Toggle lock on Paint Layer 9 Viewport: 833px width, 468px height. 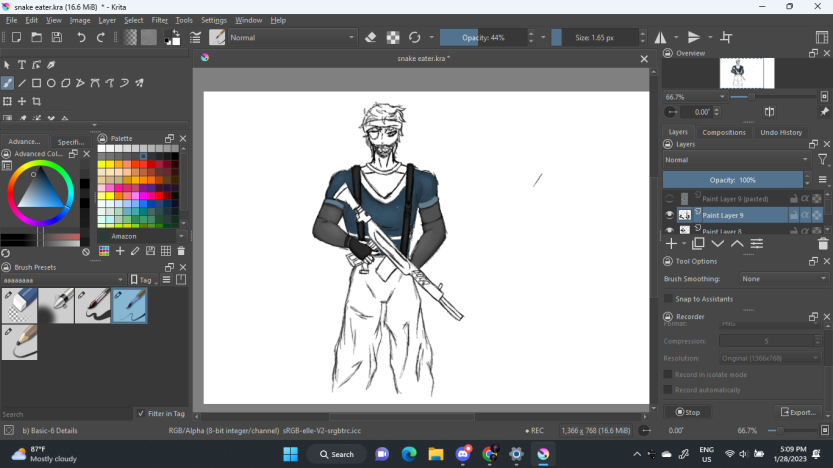[794, 215]
